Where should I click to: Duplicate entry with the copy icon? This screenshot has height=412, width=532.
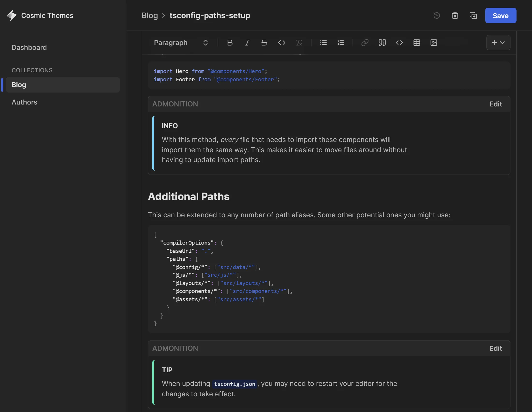pos(473,15)
